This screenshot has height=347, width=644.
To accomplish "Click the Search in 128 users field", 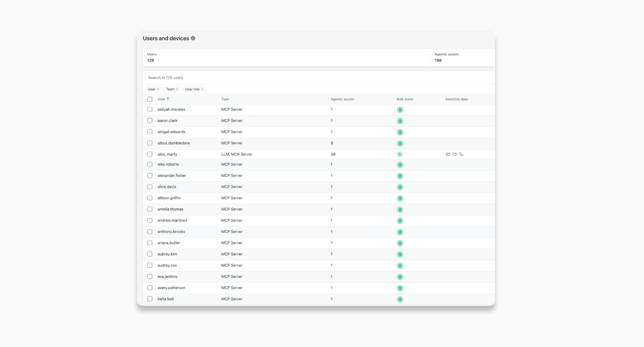I will pyautogui.click(x=319, y=77).
